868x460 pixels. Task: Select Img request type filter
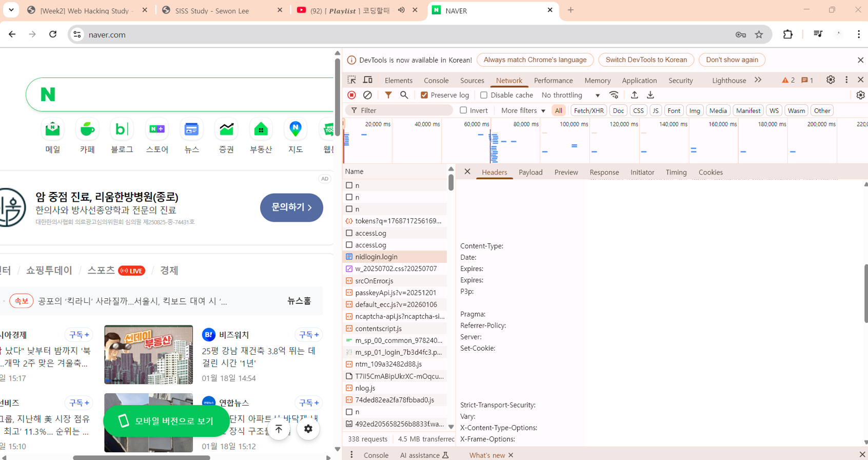695,110
